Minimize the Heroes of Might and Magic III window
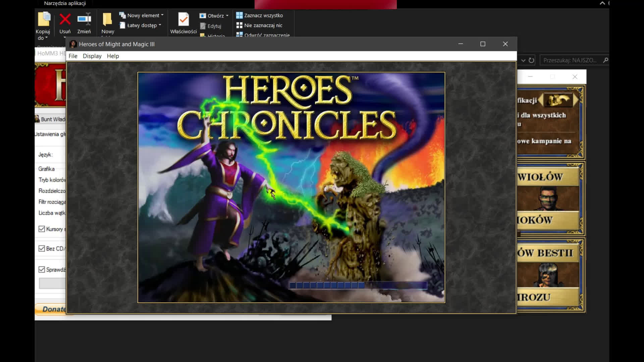 461,44
